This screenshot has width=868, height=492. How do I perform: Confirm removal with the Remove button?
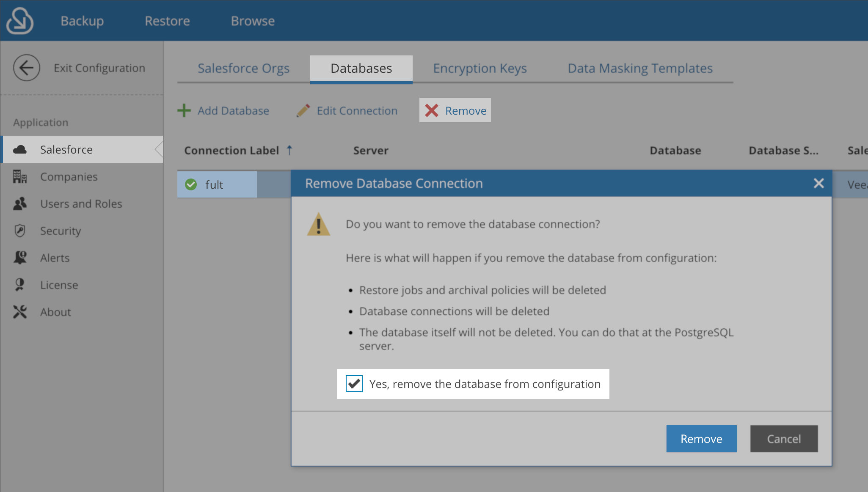pyautogui.click(x=701, y=439)
